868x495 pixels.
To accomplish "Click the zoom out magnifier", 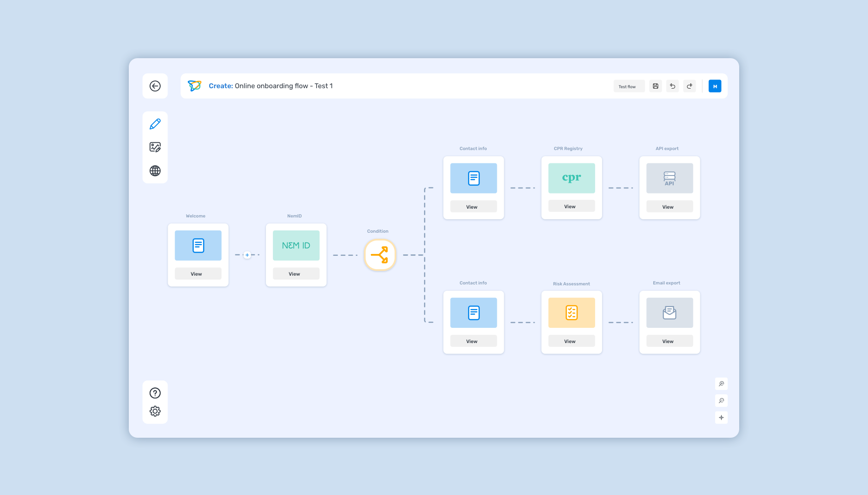I will coord(721,400).
